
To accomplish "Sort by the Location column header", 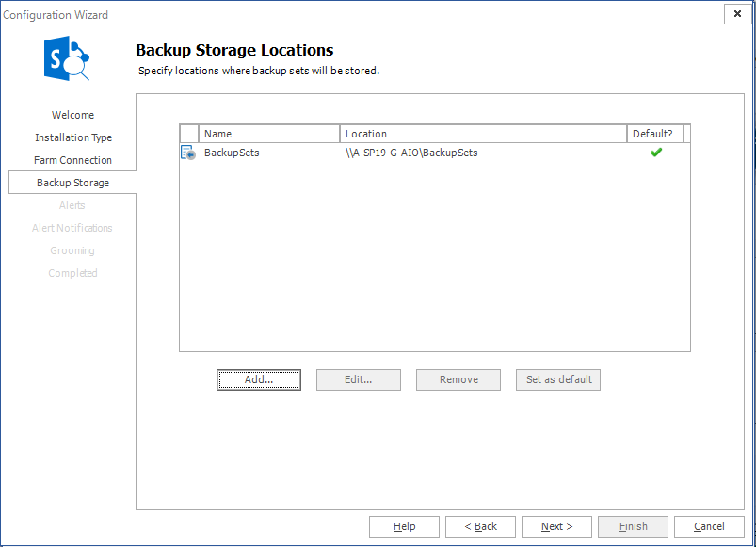I will (x=483, y=134).
